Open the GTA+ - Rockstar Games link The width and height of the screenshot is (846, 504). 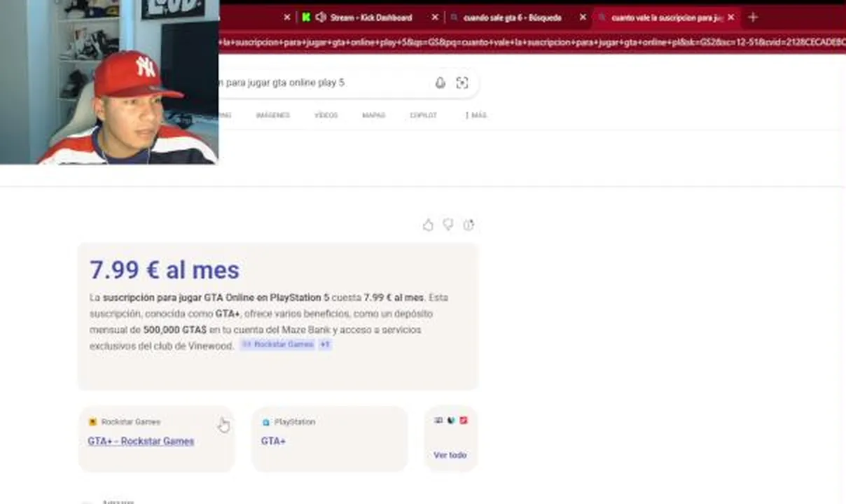(x=141, y=441)
